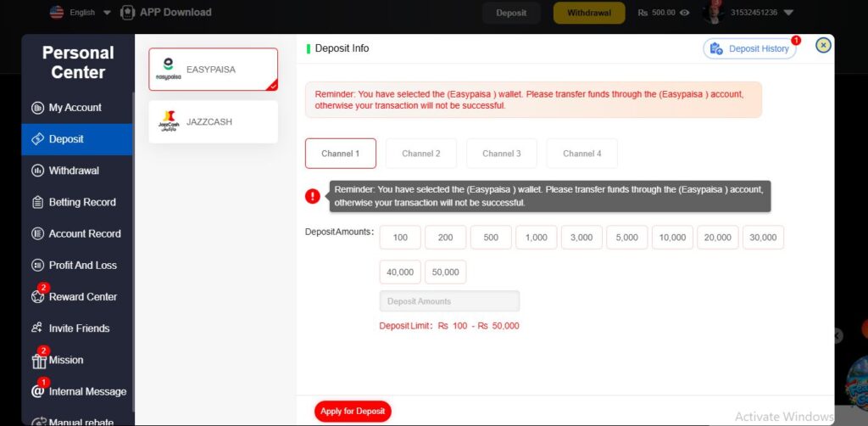The height and width of the screenshot is (426, 868).
Task: Open My Account menu item
Action: coord(77,108)
